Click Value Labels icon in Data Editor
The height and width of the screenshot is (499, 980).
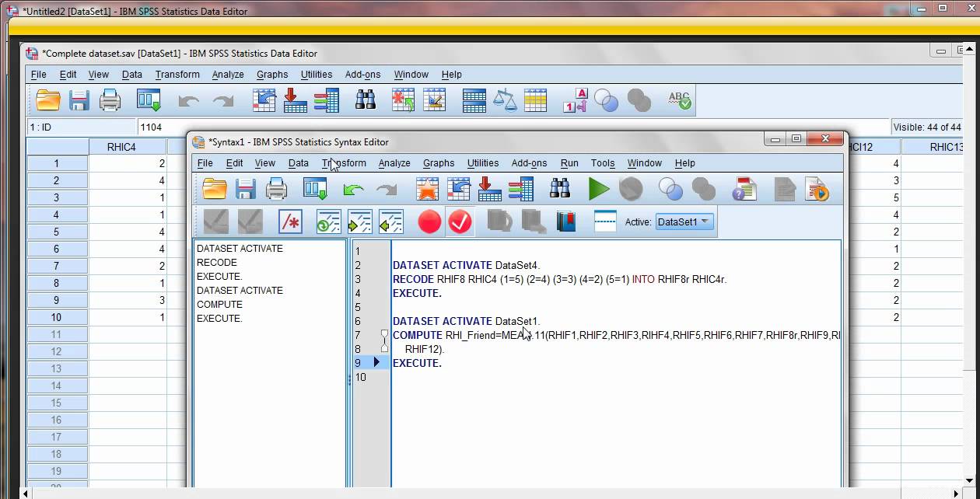575,100
